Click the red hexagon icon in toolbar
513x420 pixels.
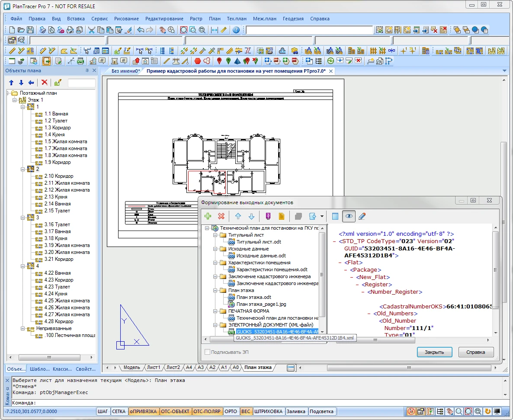[197, 61]
